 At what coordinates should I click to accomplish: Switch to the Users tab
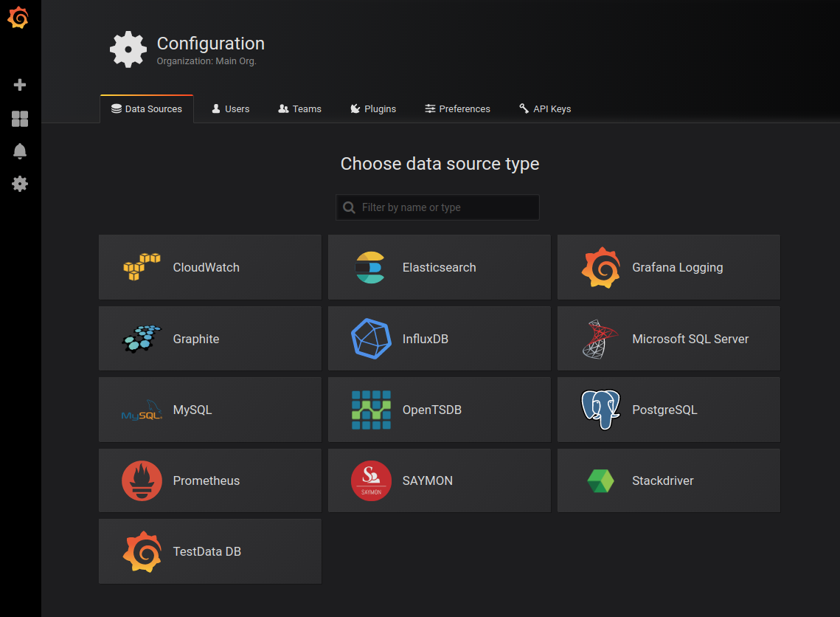(231, 108)
